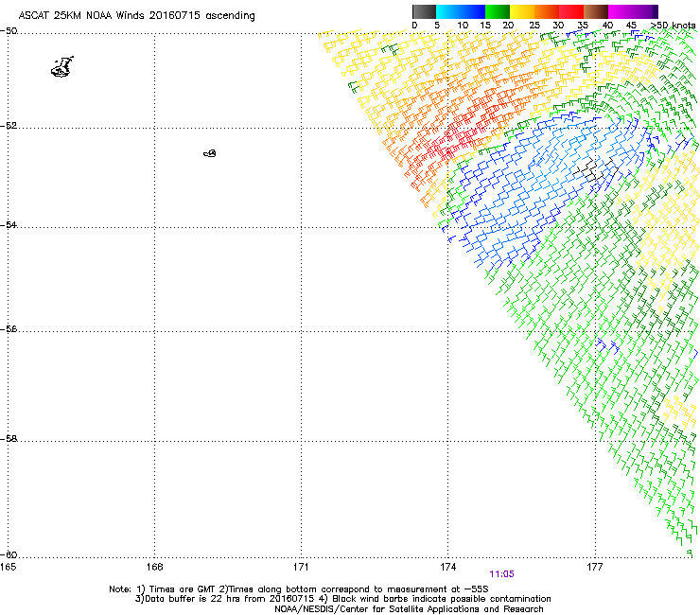Click the '-60' latitude axis label
Image resolution: width=700 pixels, height=615 pixels.
pyautogui.click(x=9, y=554)
